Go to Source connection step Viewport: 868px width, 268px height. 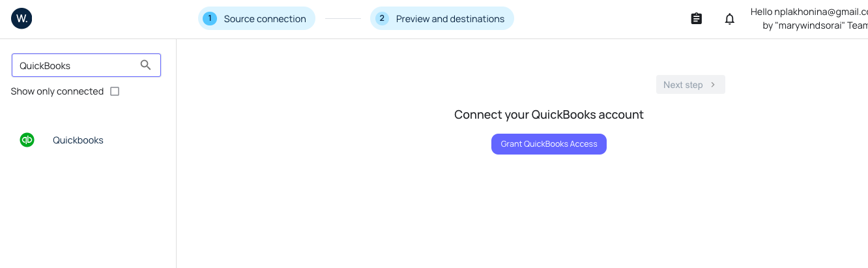(257, 18)
